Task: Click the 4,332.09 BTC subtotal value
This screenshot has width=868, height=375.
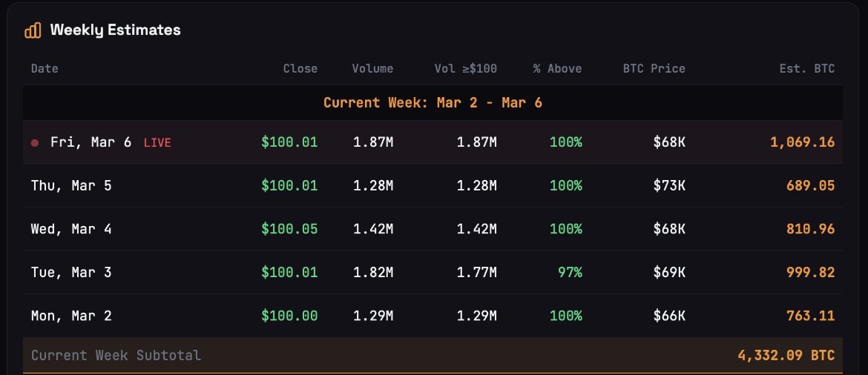Action: point(786,356)
